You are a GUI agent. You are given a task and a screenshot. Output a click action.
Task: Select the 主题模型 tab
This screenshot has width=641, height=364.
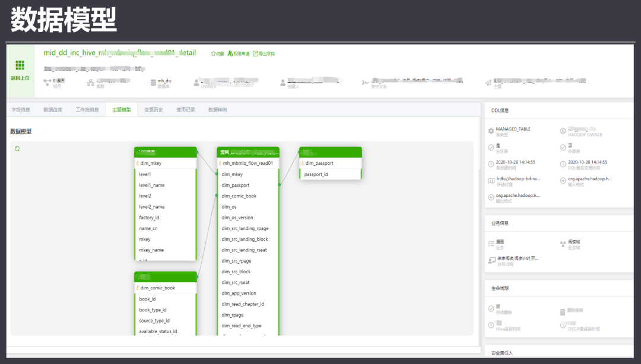pyautogui.click(x=122, y=110)
